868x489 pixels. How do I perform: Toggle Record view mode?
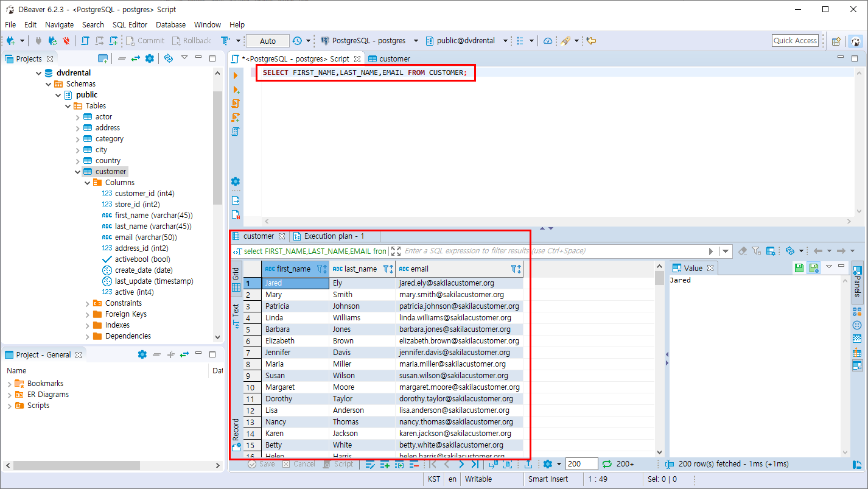pos(236,434)
